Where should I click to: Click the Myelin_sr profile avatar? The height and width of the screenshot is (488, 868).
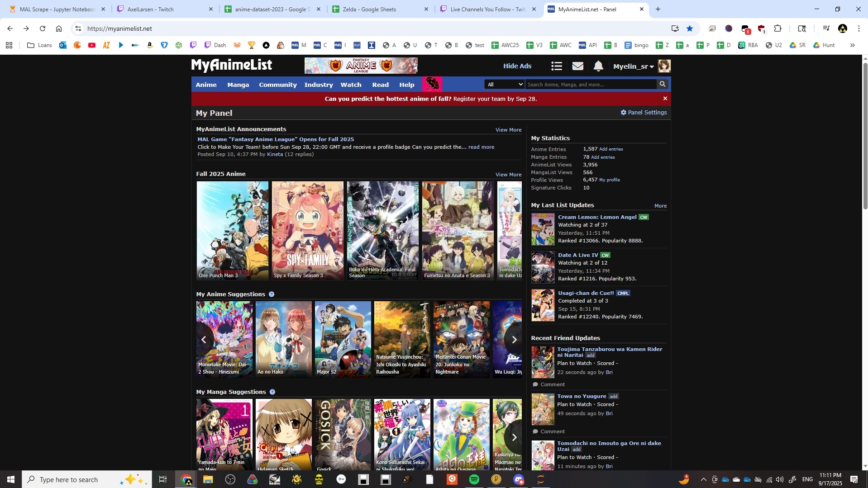(x=664, y=66)
